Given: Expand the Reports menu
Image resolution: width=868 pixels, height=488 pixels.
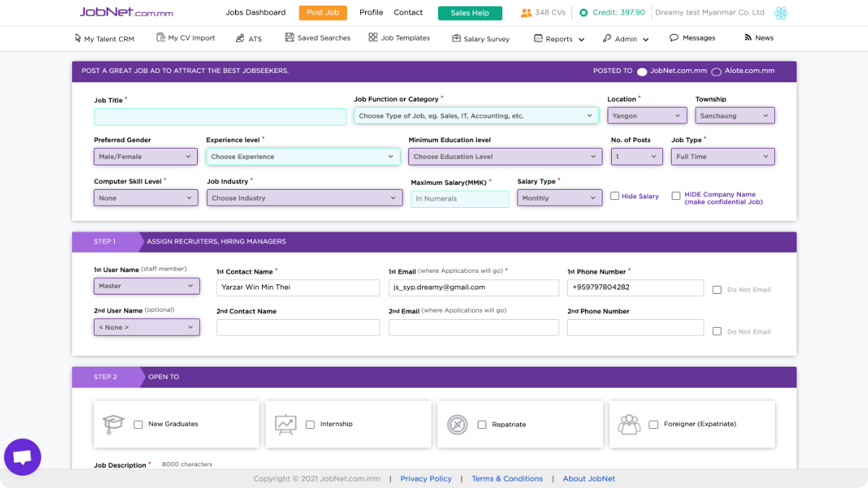Looking at the screenshot, I should pos(559,39).
